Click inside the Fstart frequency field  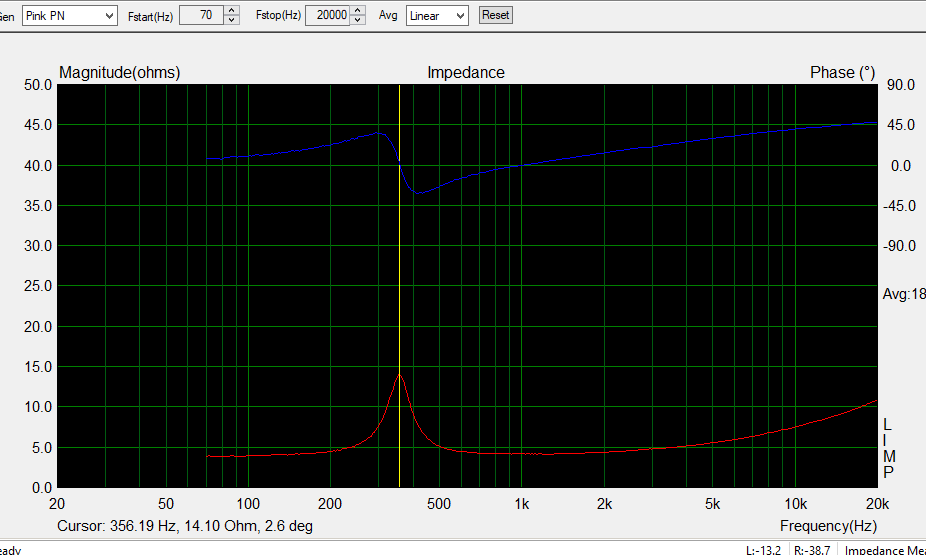tap(200, 15)
